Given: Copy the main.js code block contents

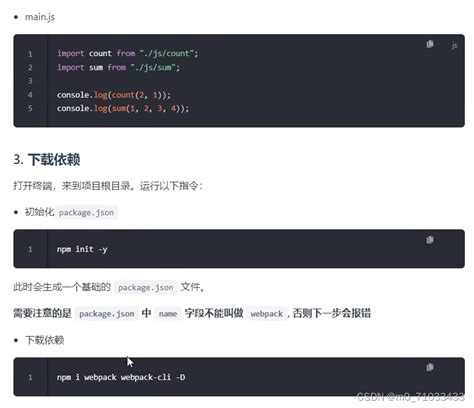Looking at the screenshot, I should coord(430,44).
